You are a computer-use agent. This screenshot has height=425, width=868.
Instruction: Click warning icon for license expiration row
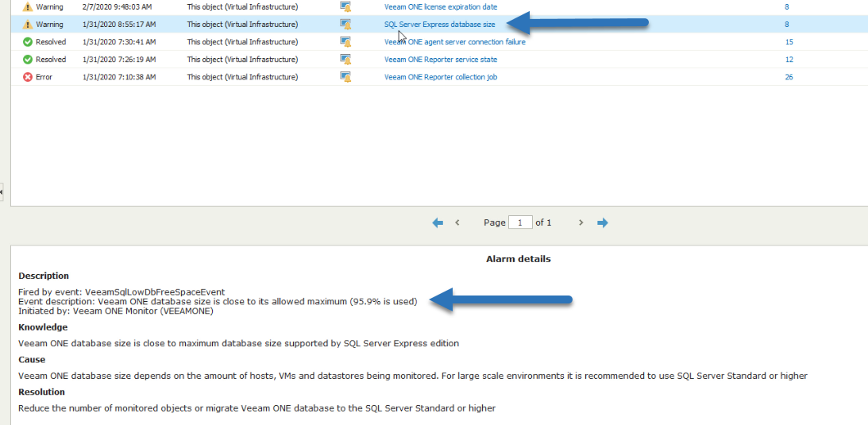pyautogui.click(x=28, y=7)
